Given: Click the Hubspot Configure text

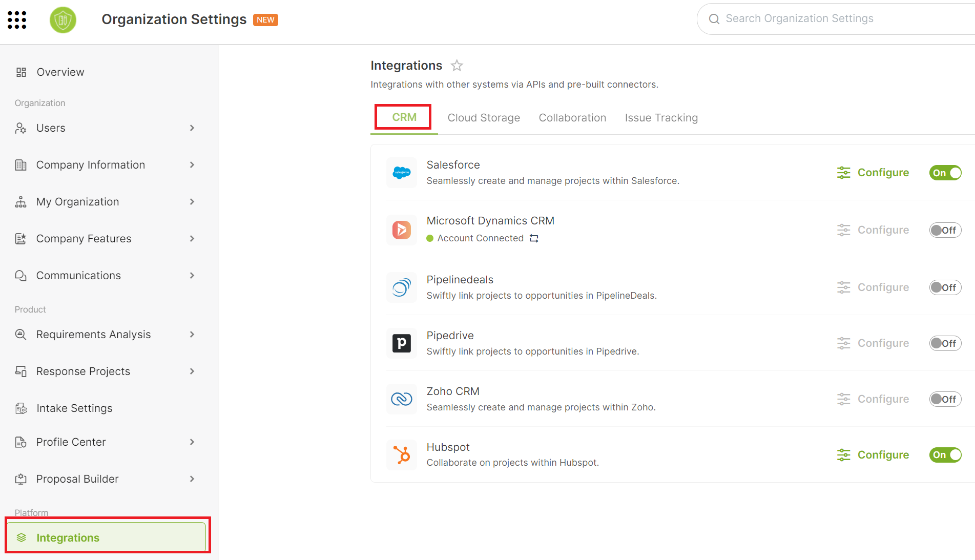Looking at the screenshot, I should coord(883,455).
